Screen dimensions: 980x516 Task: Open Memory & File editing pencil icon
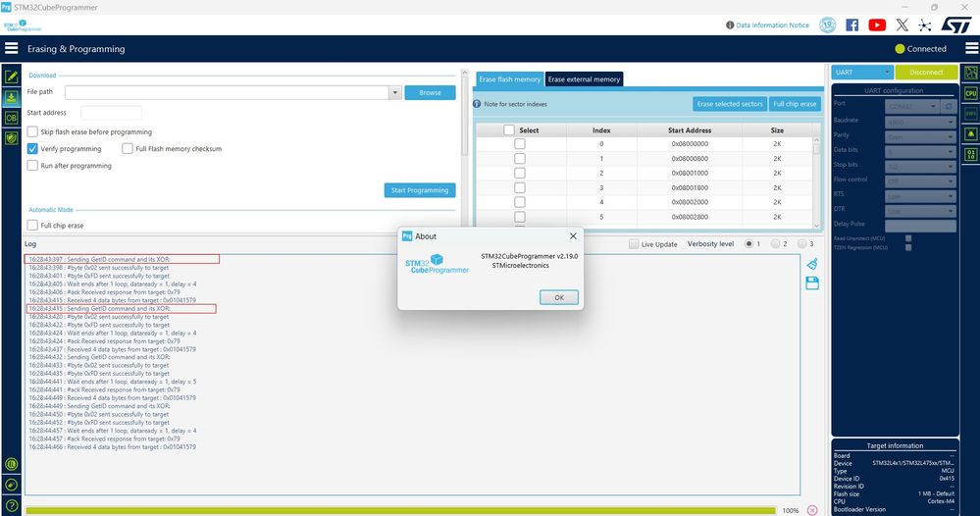point(11,77)
